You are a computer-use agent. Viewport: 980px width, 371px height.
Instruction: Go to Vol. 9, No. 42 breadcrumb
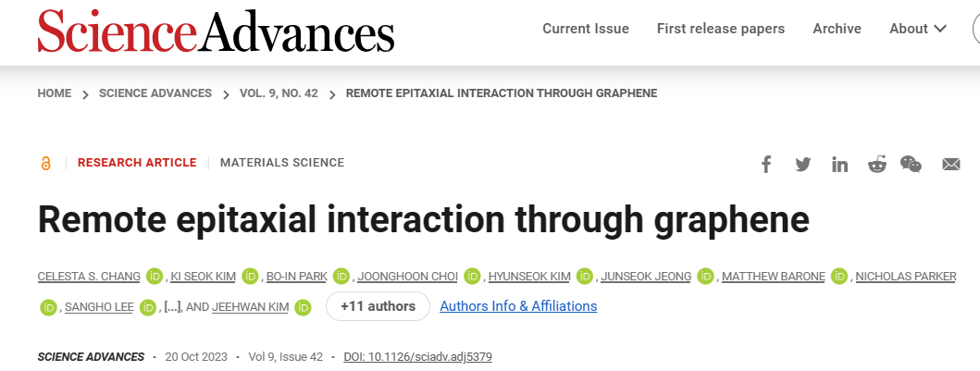279,93
